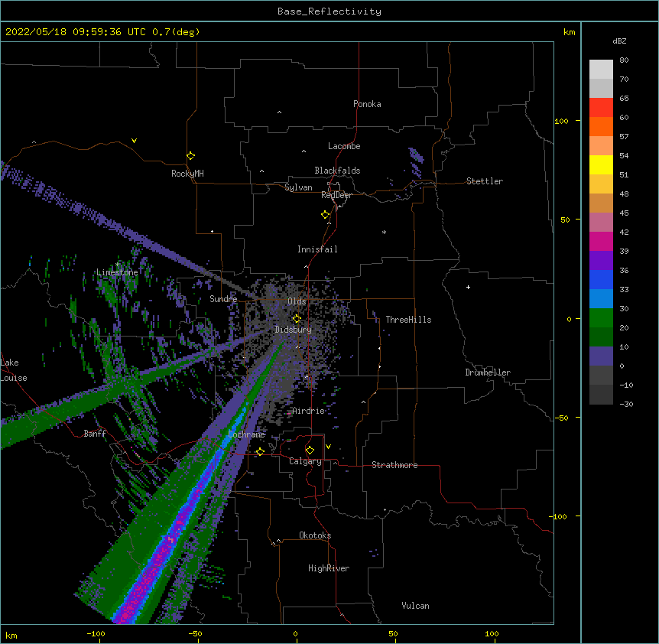This screenshot has width=659, height=644.
Task: Click the Ponoka city label
Action: click(367, 104)
